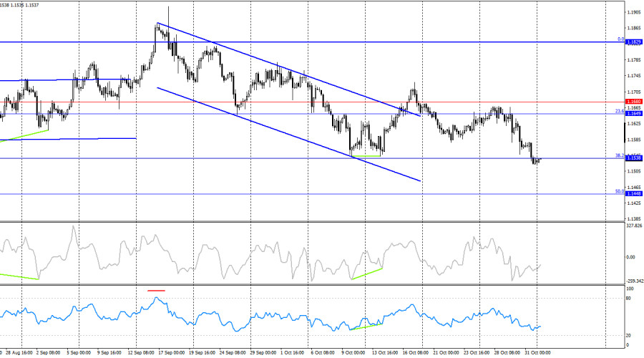Select the upper descending channel trend line
Screen dimensions: 644x358
point(286,69)
